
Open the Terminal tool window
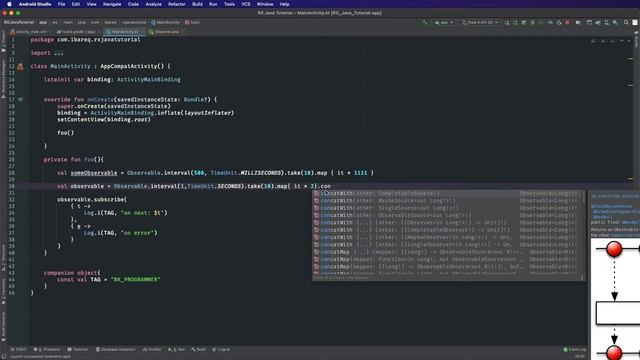(78, 349)
